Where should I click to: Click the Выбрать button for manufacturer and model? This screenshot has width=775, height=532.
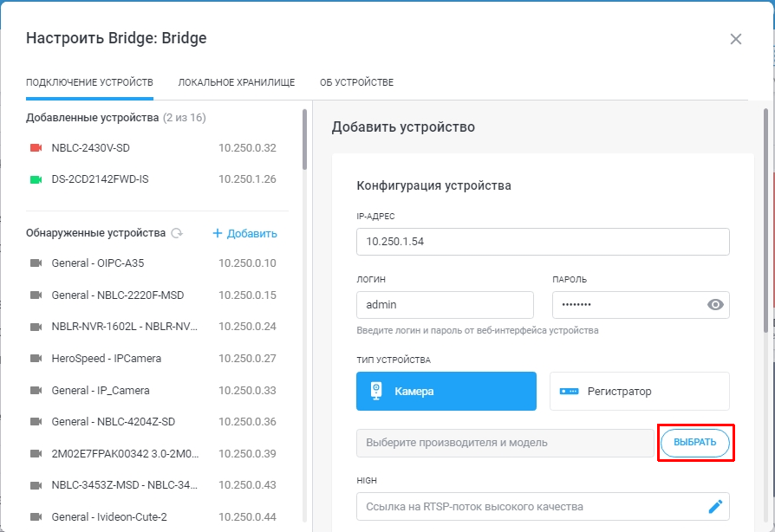click(695, 442)
